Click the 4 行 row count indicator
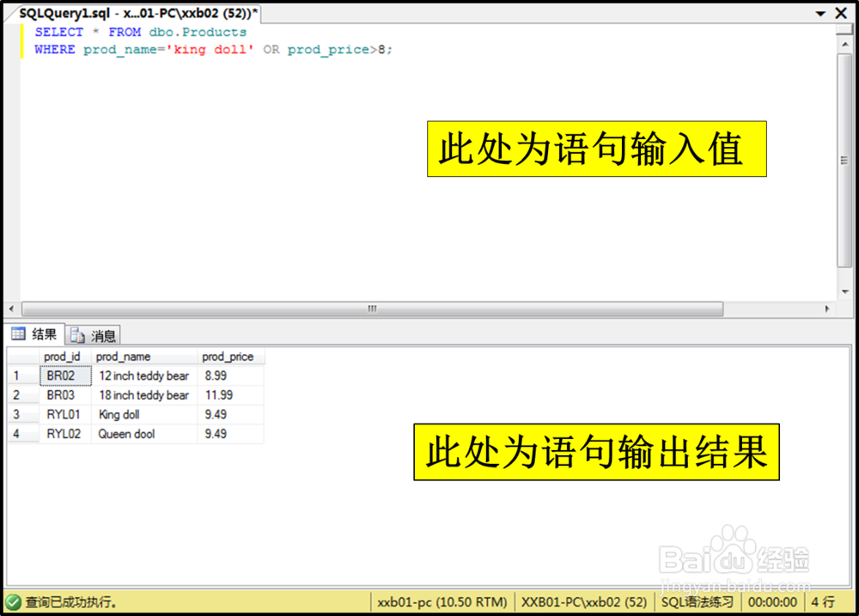The width and height of the screenshot is (859, 616). tap(823, 602)
